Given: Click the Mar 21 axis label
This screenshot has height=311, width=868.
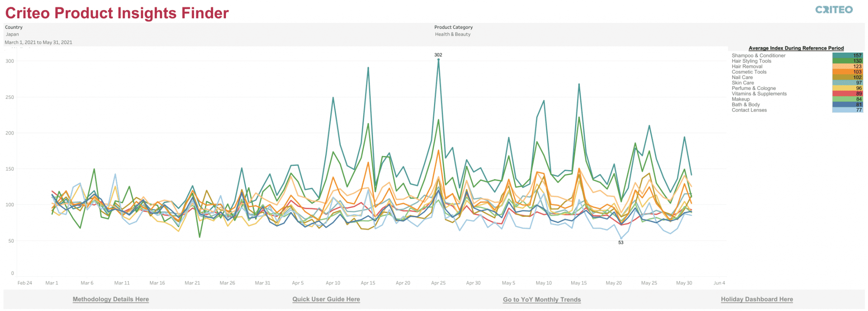Looking at the screenshot, I should [192, 283].
